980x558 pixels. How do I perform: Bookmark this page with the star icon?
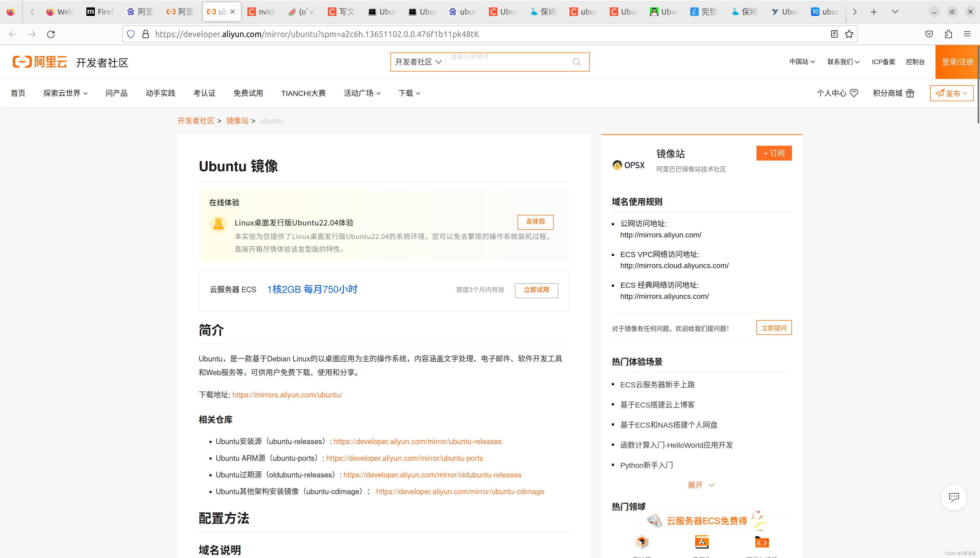click(x=849, y=34)
